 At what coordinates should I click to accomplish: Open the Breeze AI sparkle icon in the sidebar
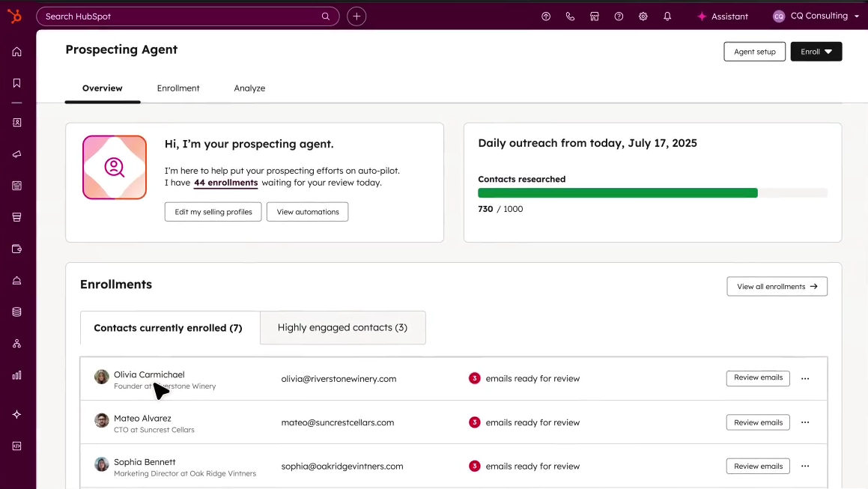pos(16,414)
